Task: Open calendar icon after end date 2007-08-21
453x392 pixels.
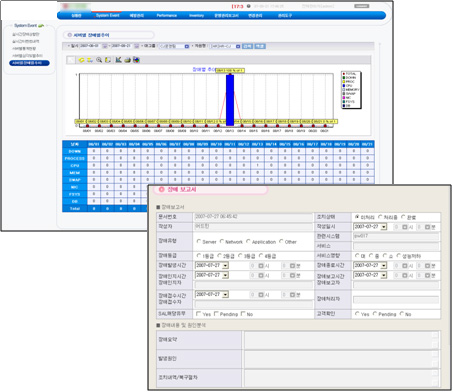Action: click(136, 46)
